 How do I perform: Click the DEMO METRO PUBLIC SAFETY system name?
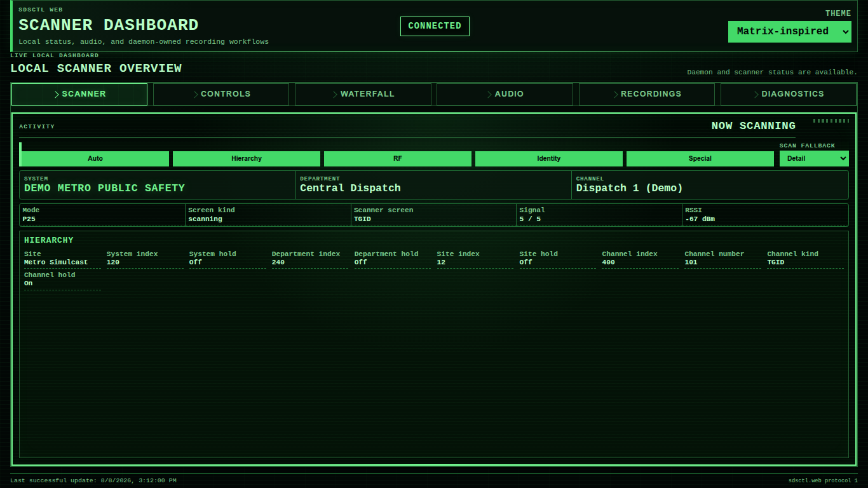tap(104, 188)
